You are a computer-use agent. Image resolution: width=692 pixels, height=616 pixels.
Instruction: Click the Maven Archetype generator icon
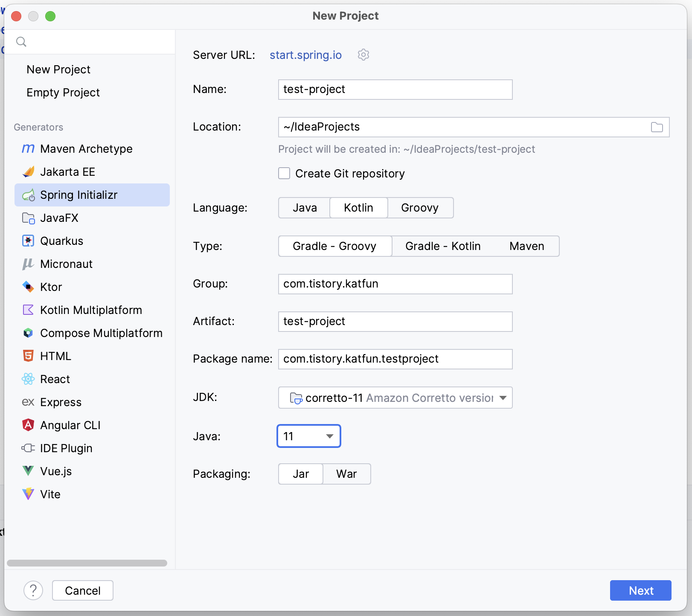[28, 149]
